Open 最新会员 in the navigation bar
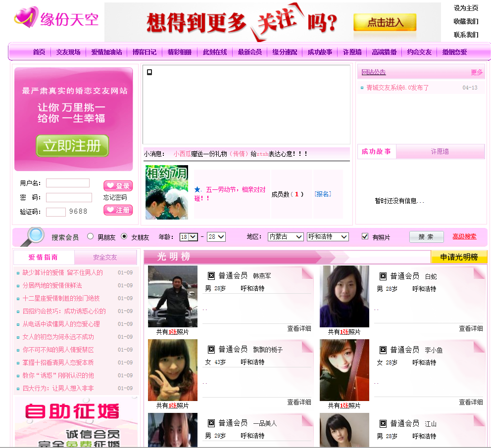The image size is (491, 448). coord(250,52)
